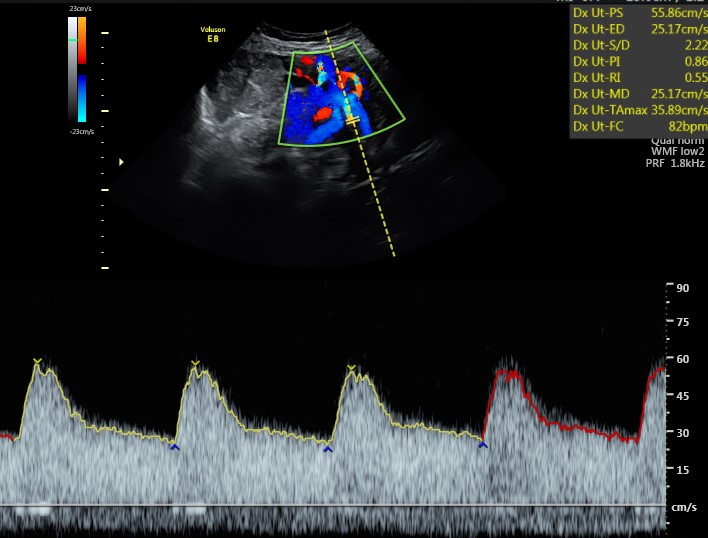Click the Voluson E8 label
Screen dimensions: 708x538
213,35
